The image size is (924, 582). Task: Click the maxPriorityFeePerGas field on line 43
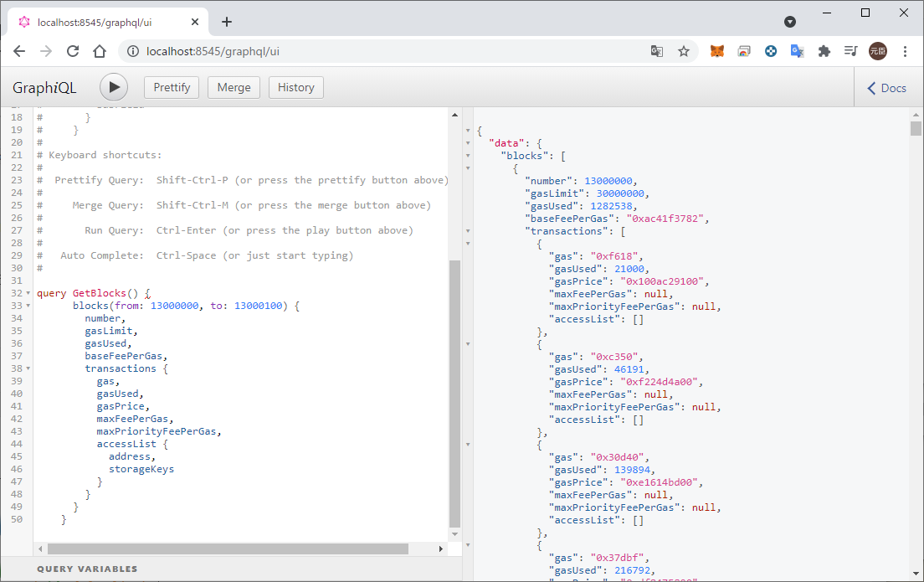click(x=157, y=431)
